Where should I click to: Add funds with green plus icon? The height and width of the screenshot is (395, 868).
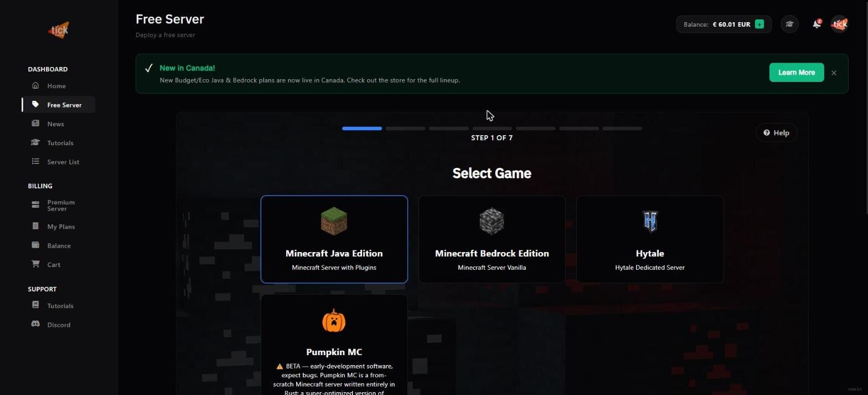pyautogui.click(x=759, y=24)
